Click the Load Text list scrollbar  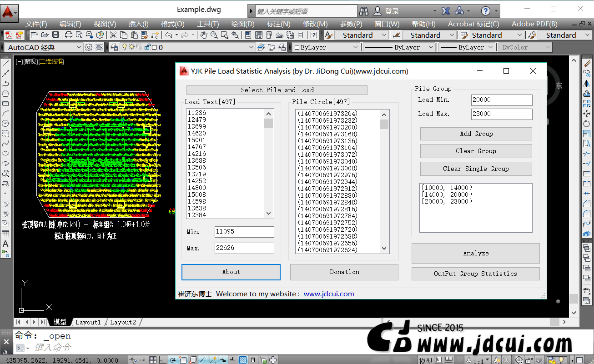click(268, 164)
